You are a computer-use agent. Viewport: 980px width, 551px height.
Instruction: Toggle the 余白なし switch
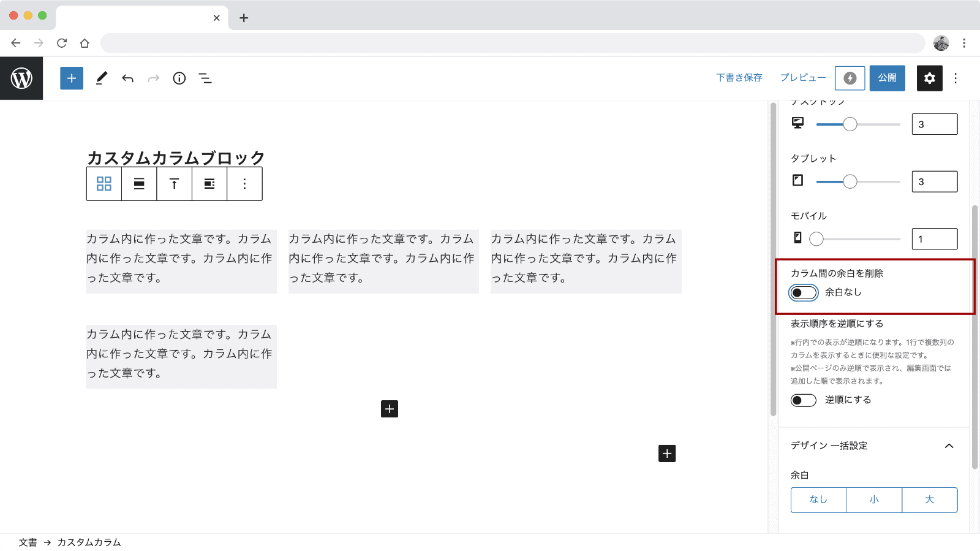[804, 293]
